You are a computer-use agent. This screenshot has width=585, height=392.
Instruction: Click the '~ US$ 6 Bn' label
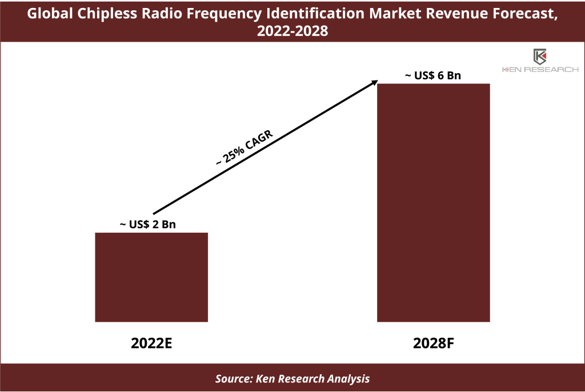[x=433, y=75]
